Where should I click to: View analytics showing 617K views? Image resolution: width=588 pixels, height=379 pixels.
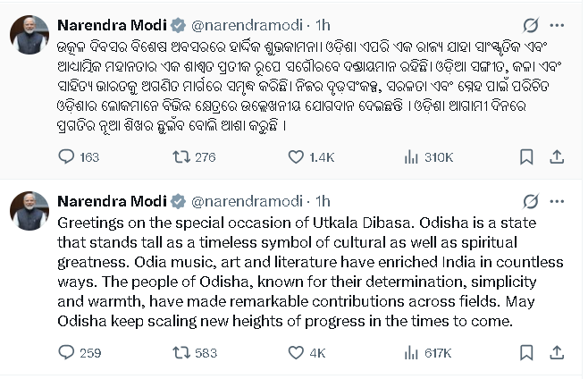412,352
